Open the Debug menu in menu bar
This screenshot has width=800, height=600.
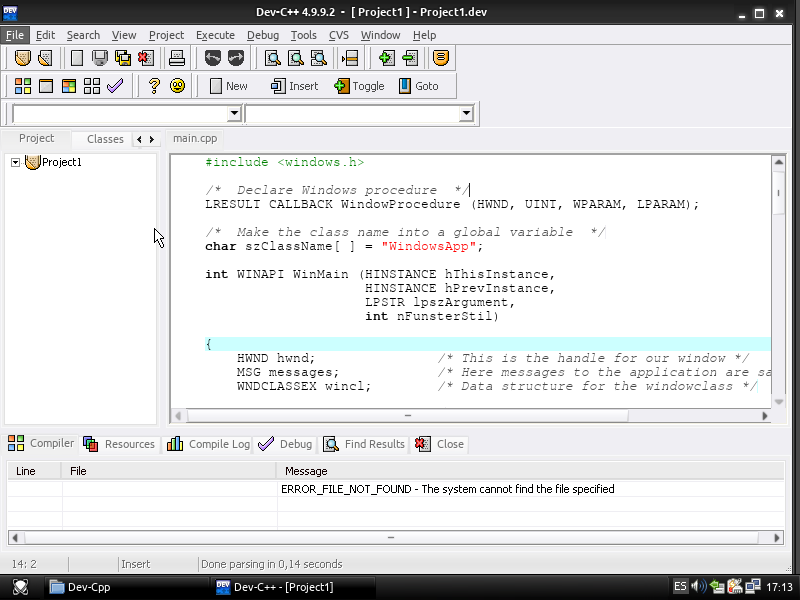coord(263,35)
